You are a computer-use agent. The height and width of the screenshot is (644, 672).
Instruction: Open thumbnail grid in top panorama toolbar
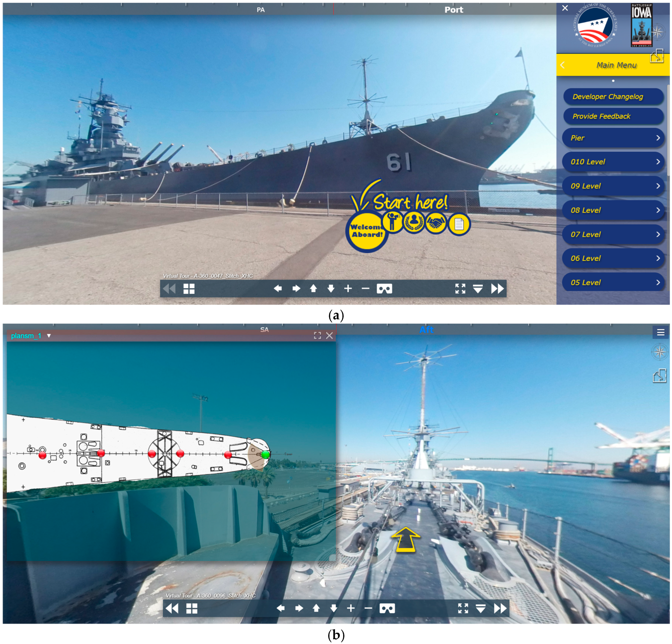188,289
